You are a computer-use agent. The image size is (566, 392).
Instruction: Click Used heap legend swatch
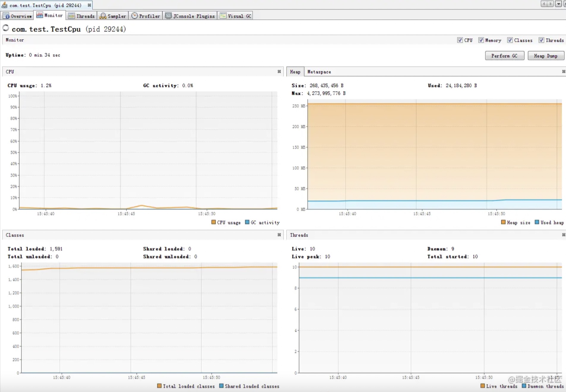coord(537,222)
